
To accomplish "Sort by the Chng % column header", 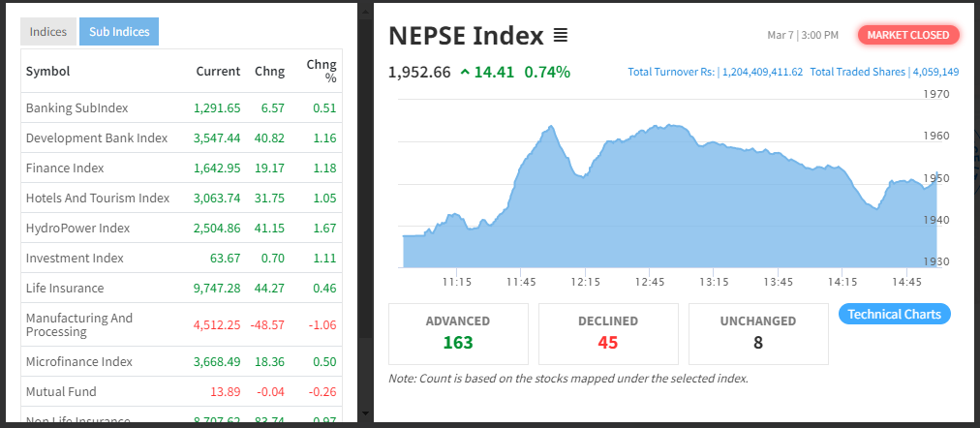I will pos(322,71).
